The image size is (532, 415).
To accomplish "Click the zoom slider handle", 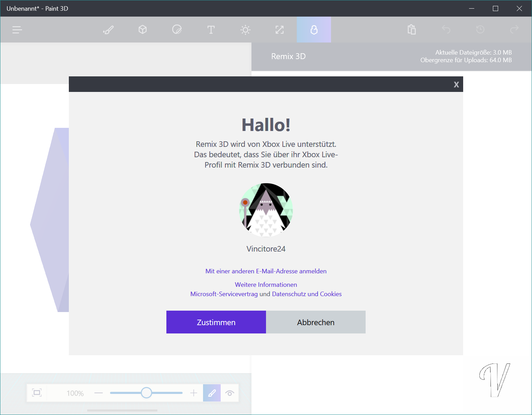I will tap(146, 393).
